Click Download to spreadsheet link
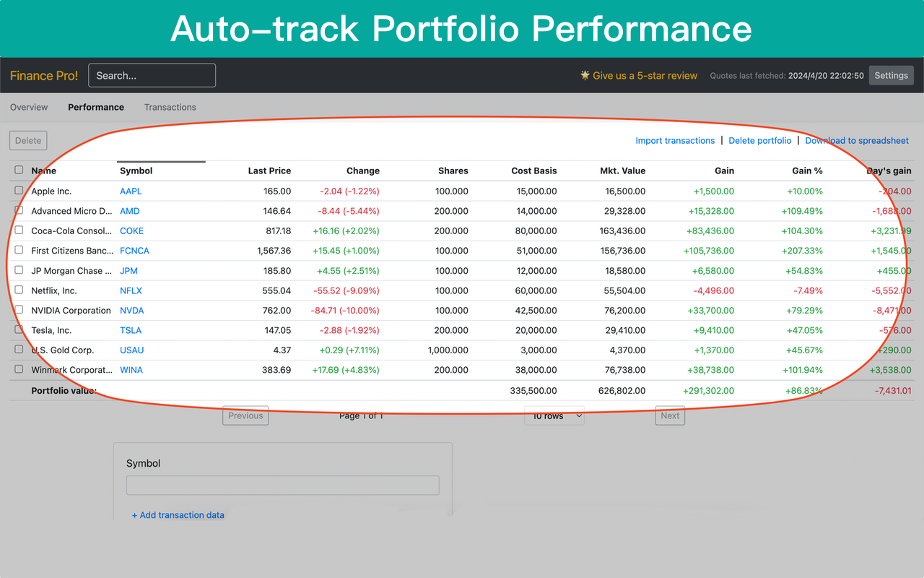 (857, 140)
